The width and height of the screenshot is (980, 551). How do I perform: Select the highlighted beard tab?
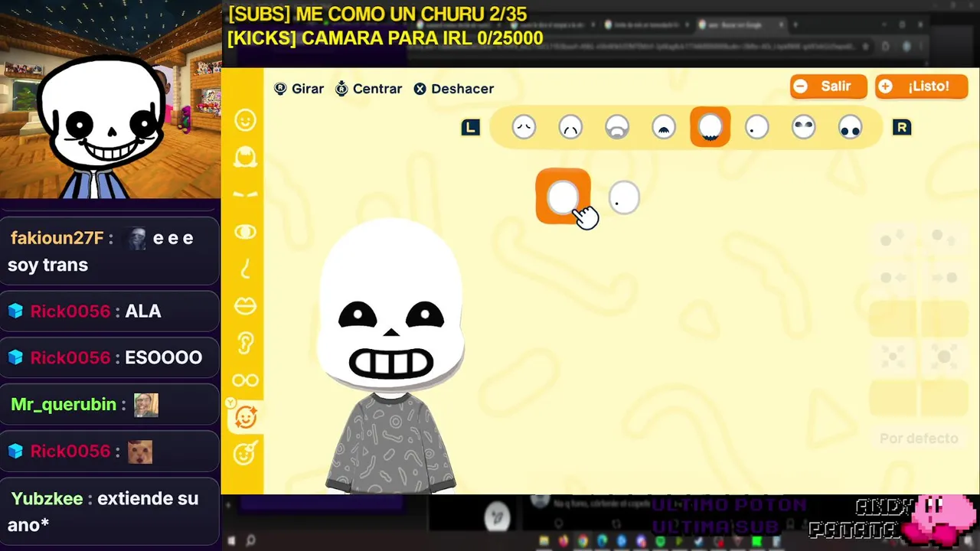[710, 127]
